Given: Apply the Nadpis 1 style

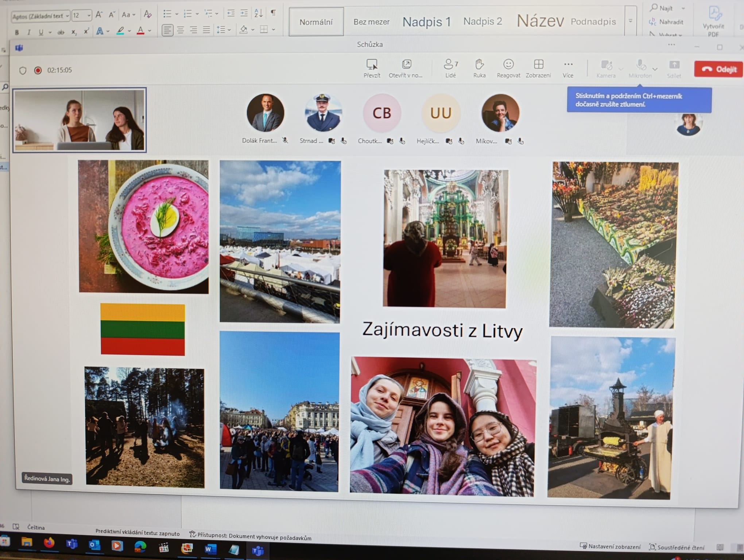Looking at the screenshot, I should (x=426, y=22).
